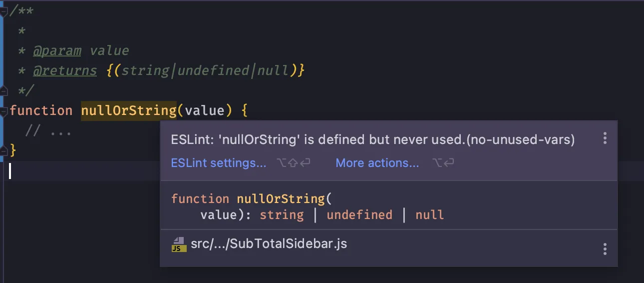Click the undefined type in the popup signature
This screenshot has width=644, height=283.
click(359, 215)
